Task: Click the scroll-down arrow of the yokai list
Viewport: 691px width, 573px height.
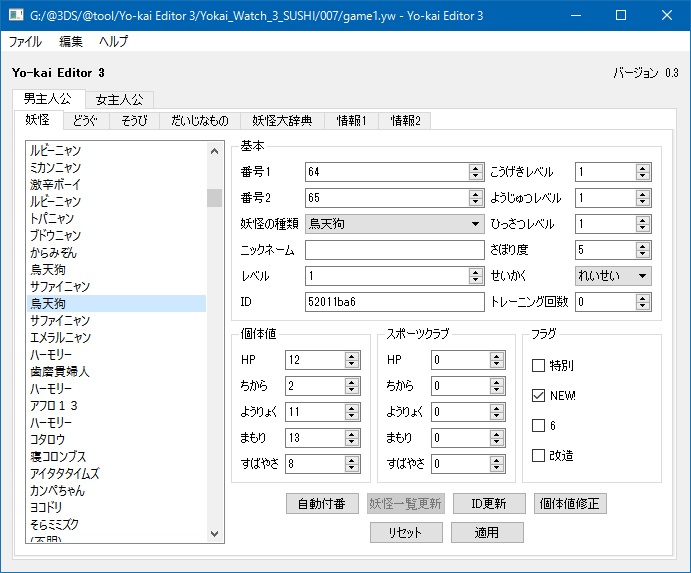Action: 215,533
